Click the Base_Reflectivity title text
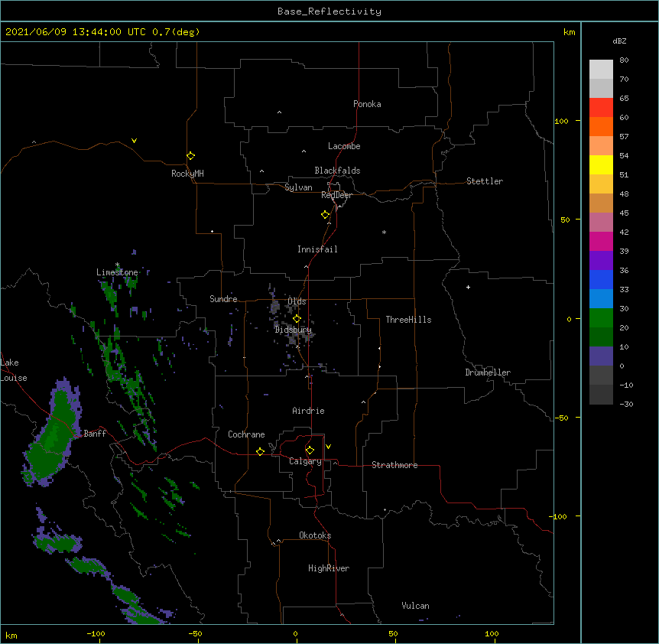 tap(329, 11)
